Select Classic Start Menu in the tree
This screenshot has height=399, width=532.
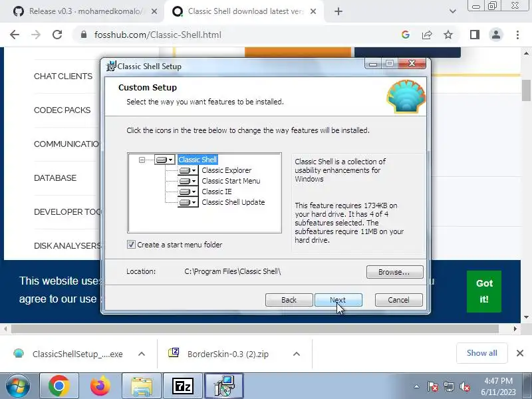point(231,181)
